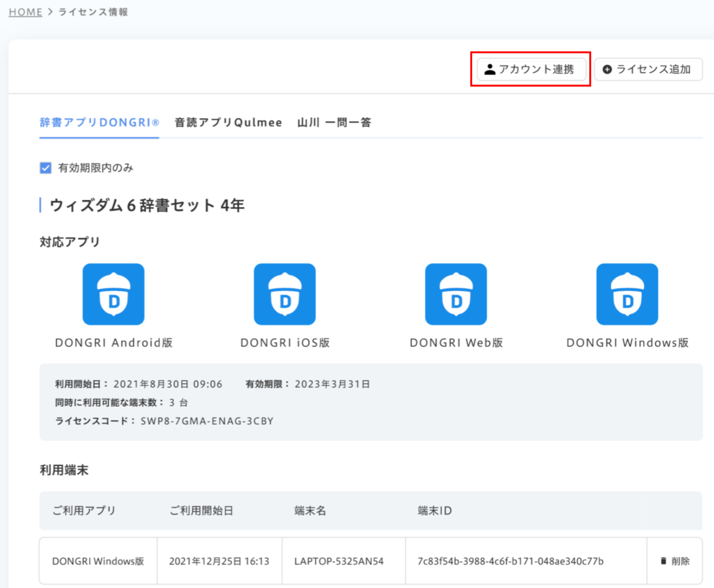The image size is (714, 588).
Task: Click the DONGRI Android版 caption text
Action: pyautogui.click(x=114, y=343)
